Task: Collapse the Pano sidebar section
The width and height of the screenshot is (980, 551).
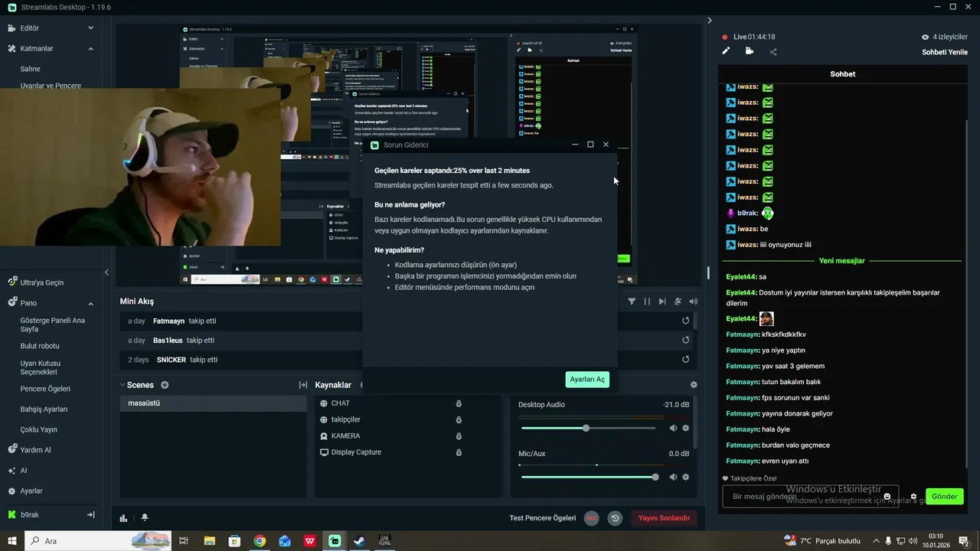Action: [90, 303]
